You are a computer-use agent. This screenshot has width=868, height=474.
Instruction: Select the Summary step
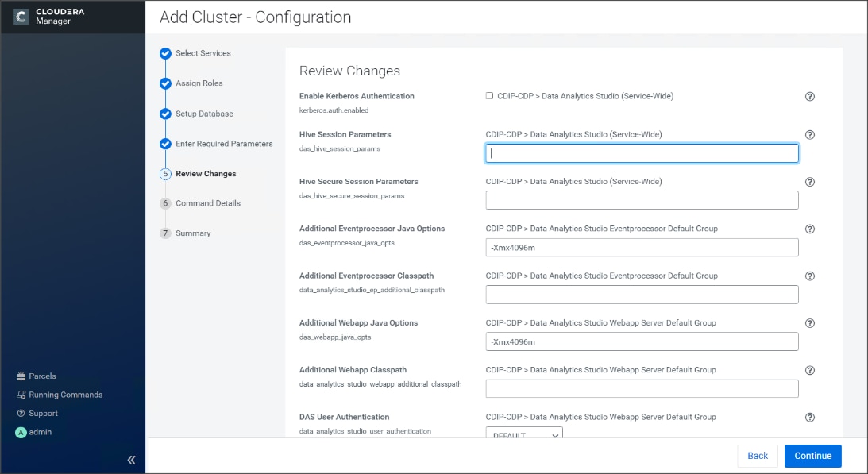[x=193, y=233]
